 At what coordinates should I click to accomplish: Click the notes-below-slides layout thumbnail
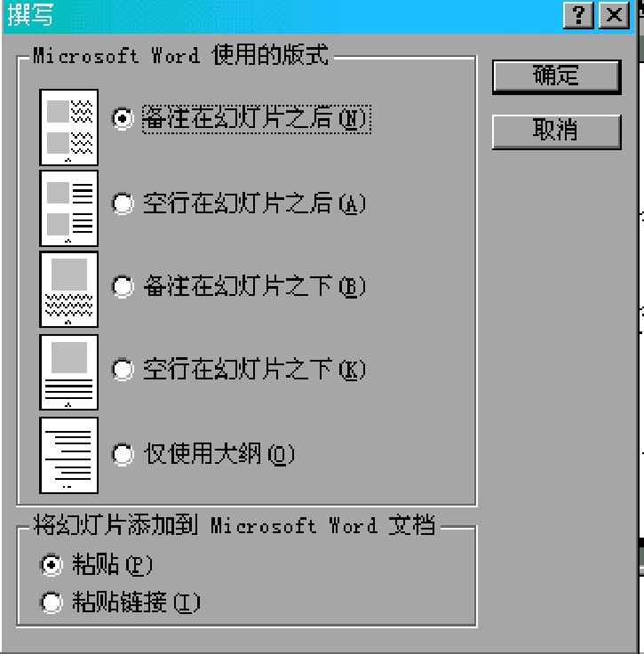tap(68, 289)
